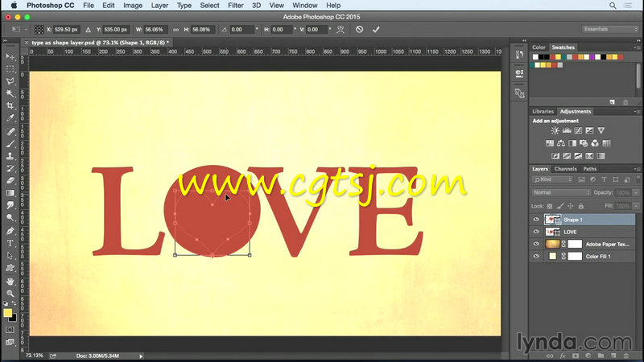644x362 pixels.
Task: Open the Essentials workspace dropdown
Action: pyautogui.click(x=610, y=29)
